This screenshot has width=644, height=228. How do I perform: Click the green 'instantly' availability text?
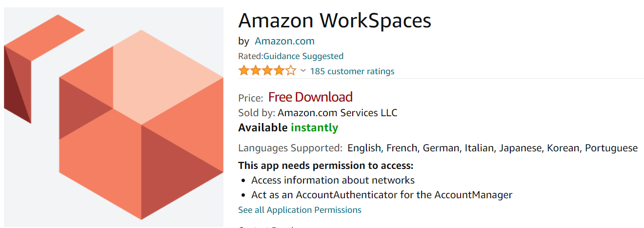point(314,128)
